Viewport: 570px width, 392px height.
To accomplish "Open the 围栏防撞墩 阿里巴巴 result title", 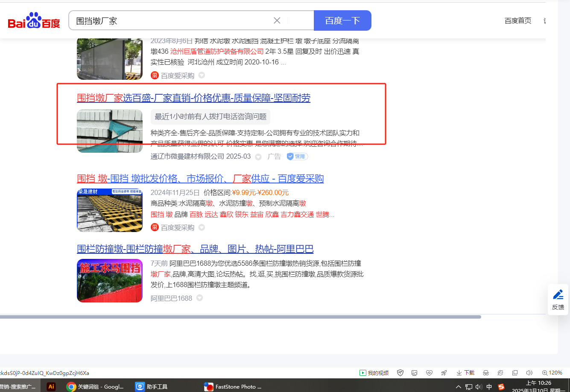I will [195, 249].
